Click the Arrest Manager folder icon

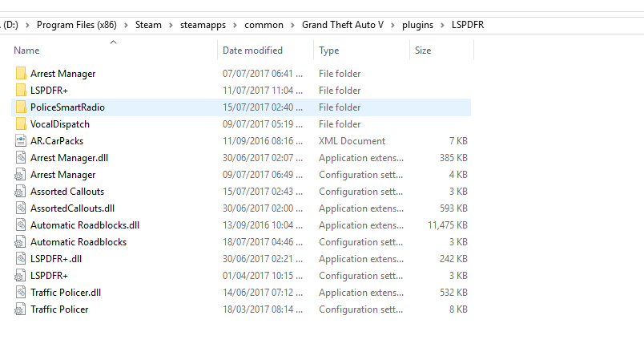pyautogui.click(x=21, y=73)
